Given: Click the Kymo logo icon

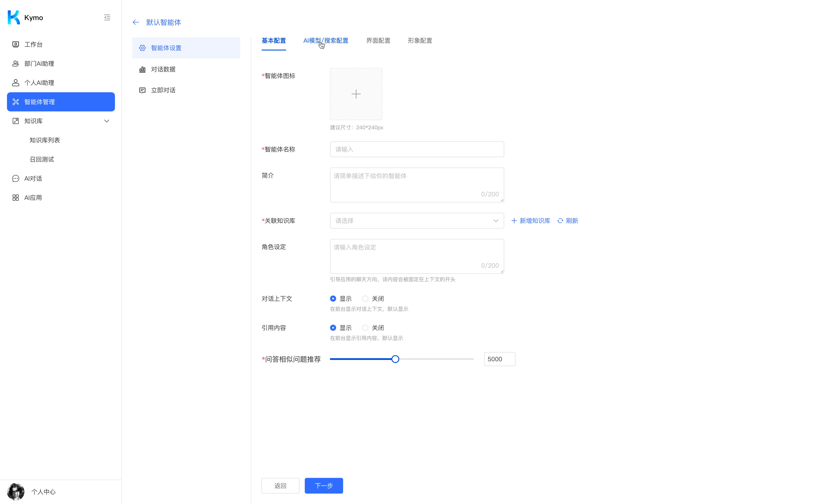Looking at the screenshot, I should (x=13, y=17).
